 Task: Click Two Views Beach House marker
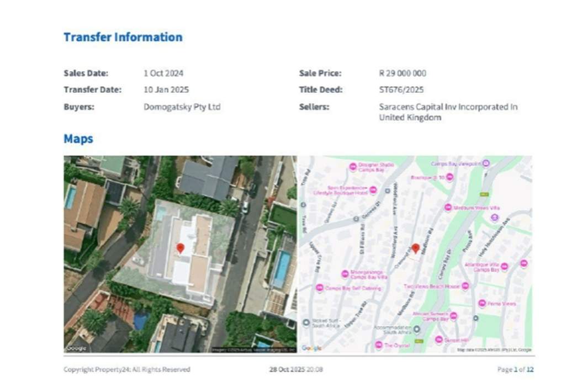pos(465,286)
